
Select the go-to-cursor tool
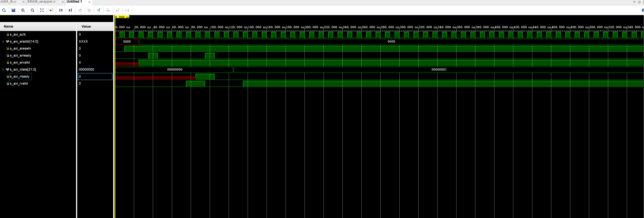point(51,10)
